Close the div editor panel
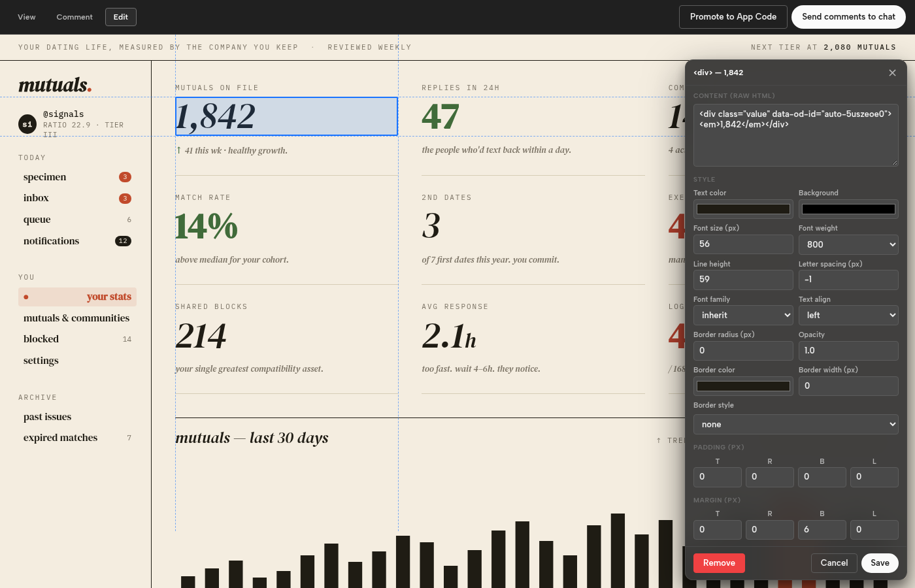The image size is (915, 588). click(892, 73)
